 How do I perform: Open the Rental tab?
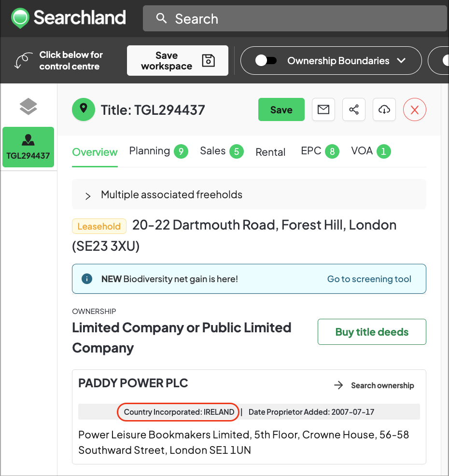[x=270, y=152]
